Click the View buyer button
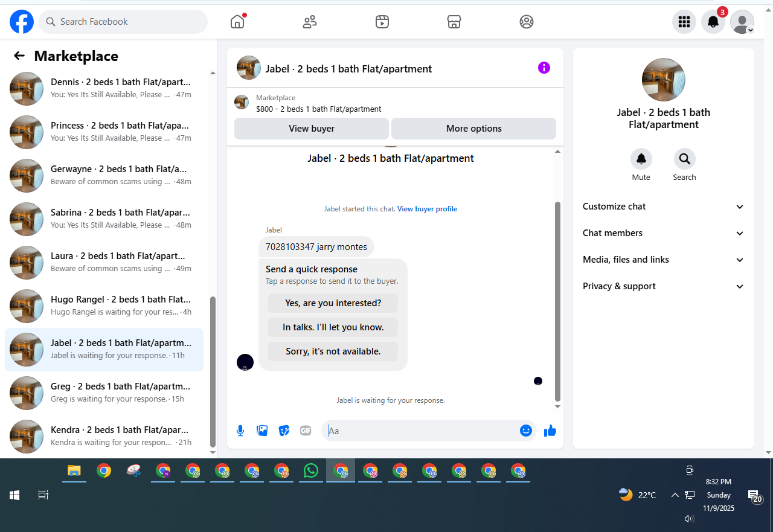The width and height of the screenshot is (773, 532). (312, 129)
